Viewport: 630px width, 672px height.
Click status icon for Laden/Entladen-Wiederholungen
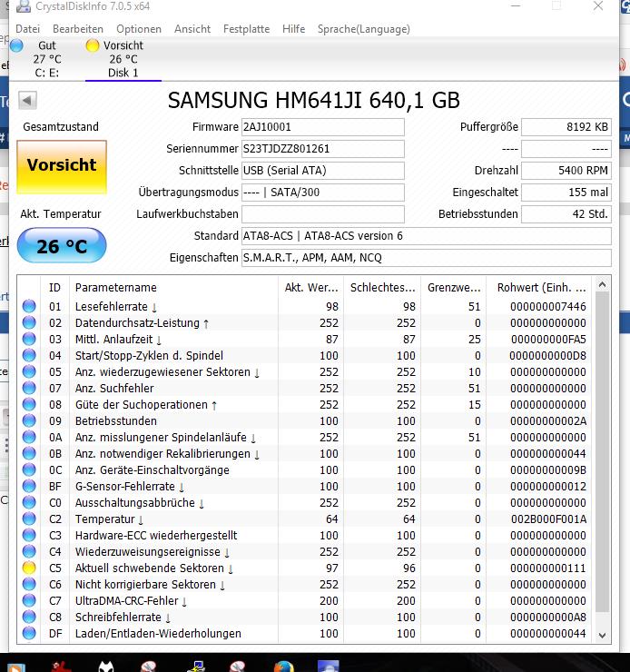coord(29,633)
